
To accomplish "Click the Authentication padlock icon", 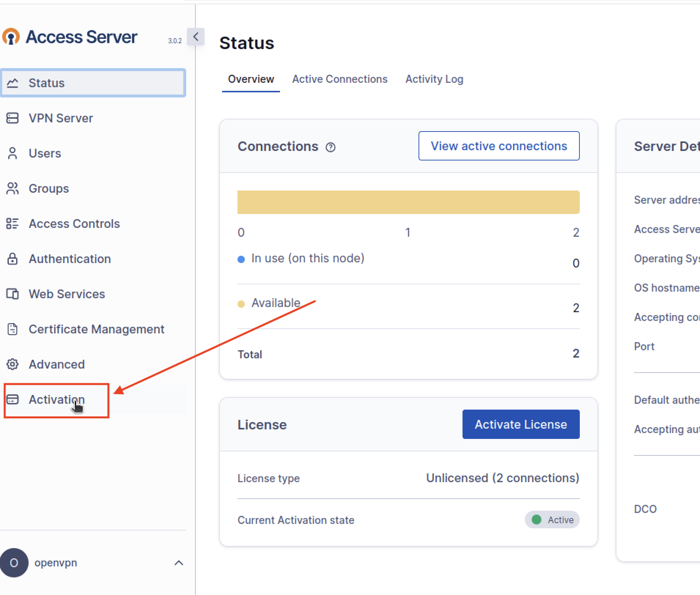I will coord(12,259).
